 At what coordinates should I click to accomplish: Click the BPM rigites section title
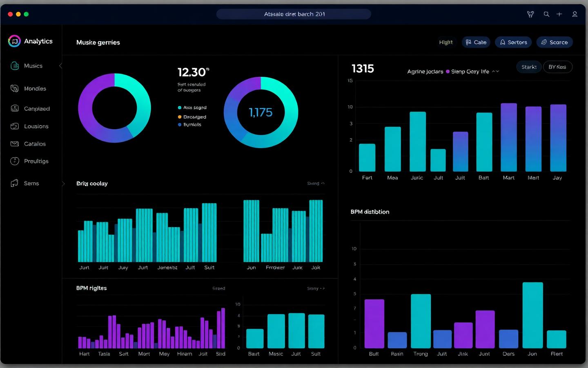(91, 288)
